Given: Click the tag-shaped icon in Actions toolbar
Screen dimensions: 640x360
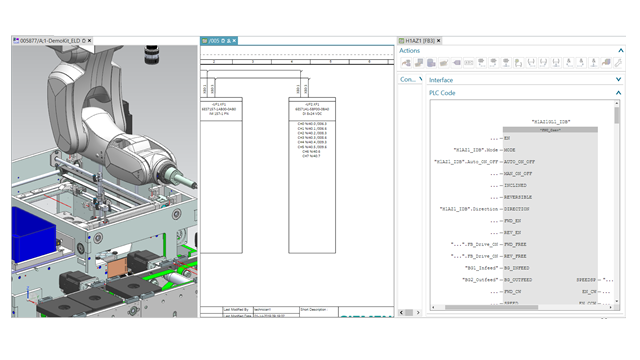Looking at the screenshot, I should [x=456, y=63].
